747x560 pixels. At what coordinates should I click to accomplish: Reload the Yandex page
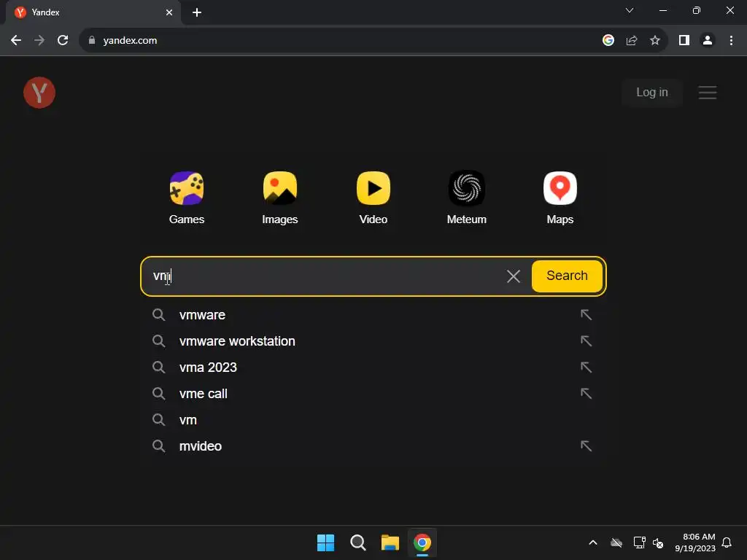(63, 41)
